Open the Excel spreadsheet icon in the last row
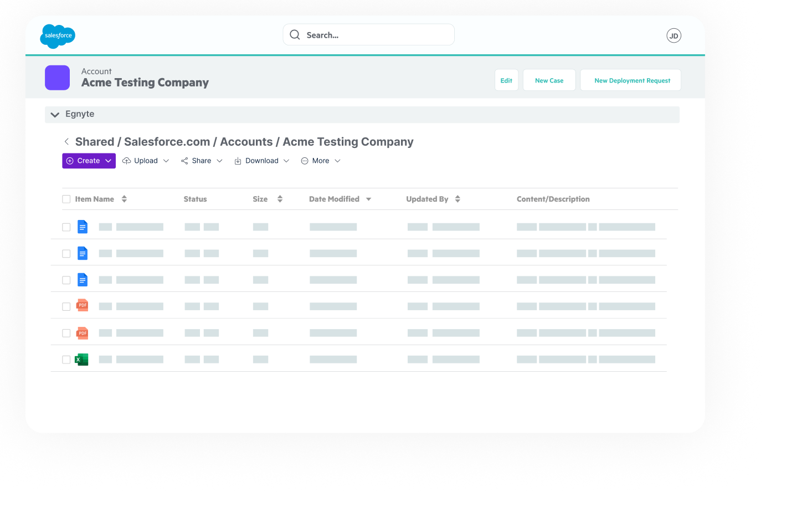Image resolution: width=812 pixels, height=513 pixels. pos(82,359)
